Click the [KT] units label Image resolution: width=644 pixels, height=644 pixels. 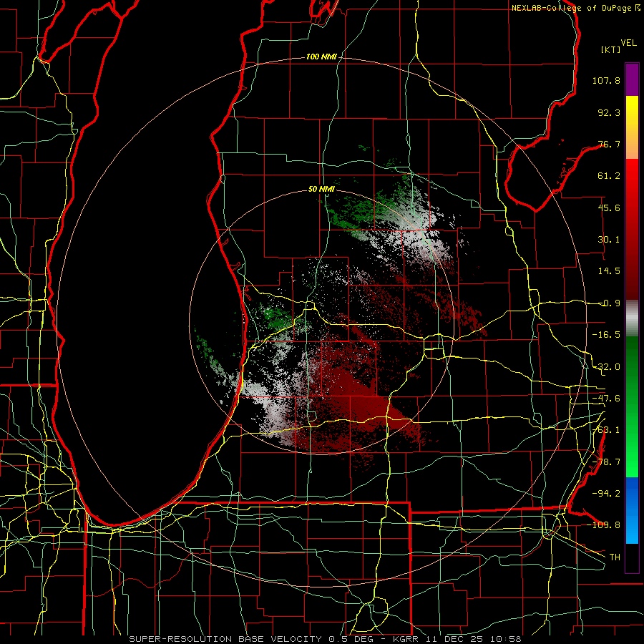coord(611,49)
